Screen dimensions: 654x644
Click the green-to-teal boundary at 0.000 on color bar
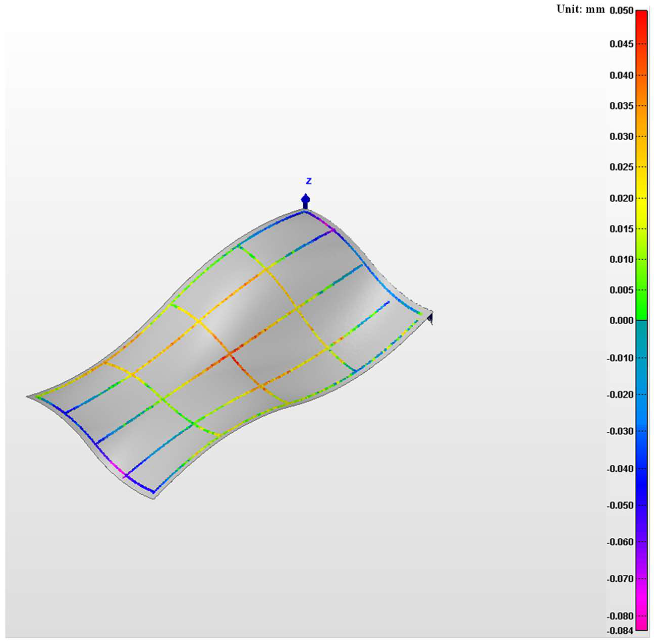[x=641, y=320]
